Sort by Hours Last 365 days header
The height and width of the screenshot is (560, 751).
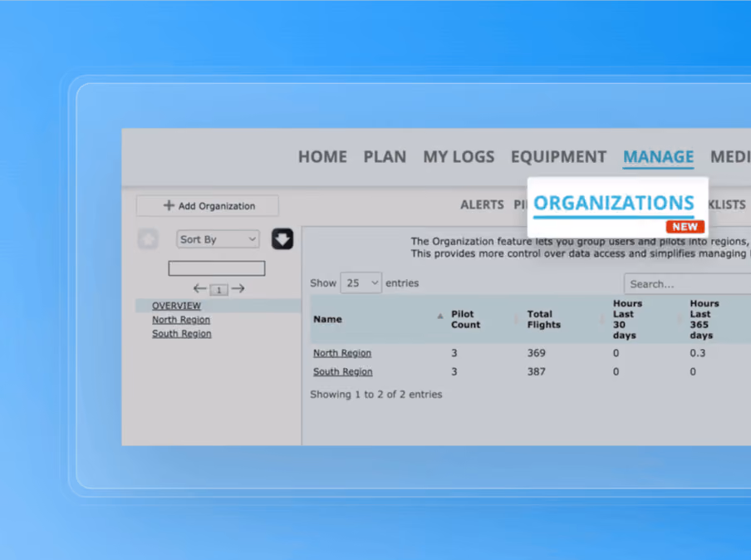coord(704,319)
